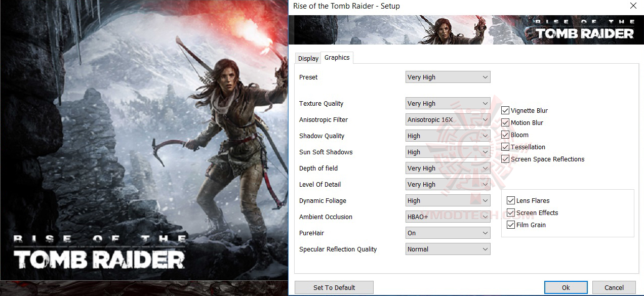Screen dimensions: 644x296
Task: Toggle the Film Grain checkbox
Action: [511, 225]
